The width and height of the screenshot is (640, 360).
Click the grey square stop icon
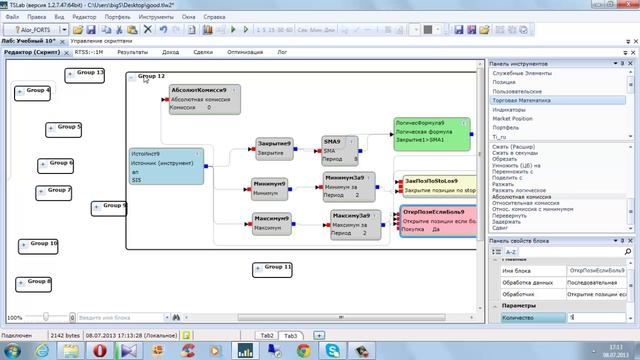[427, 30]
